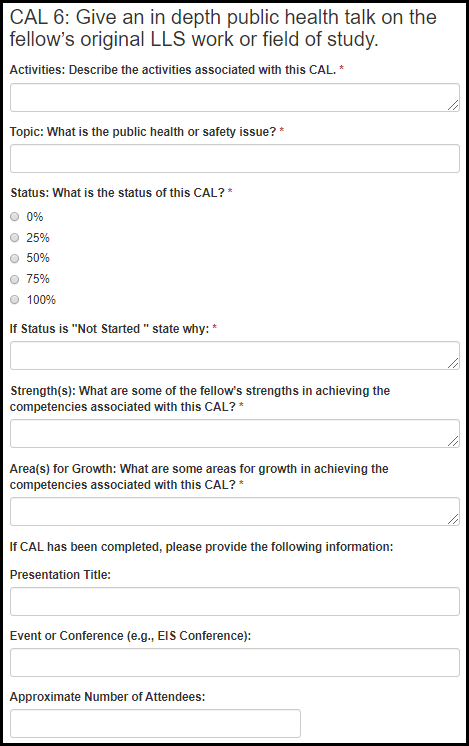Viewport: 469px width, 746px height.
Task: Click the 'Not Started' state why text area
Action: coord(235,355)
